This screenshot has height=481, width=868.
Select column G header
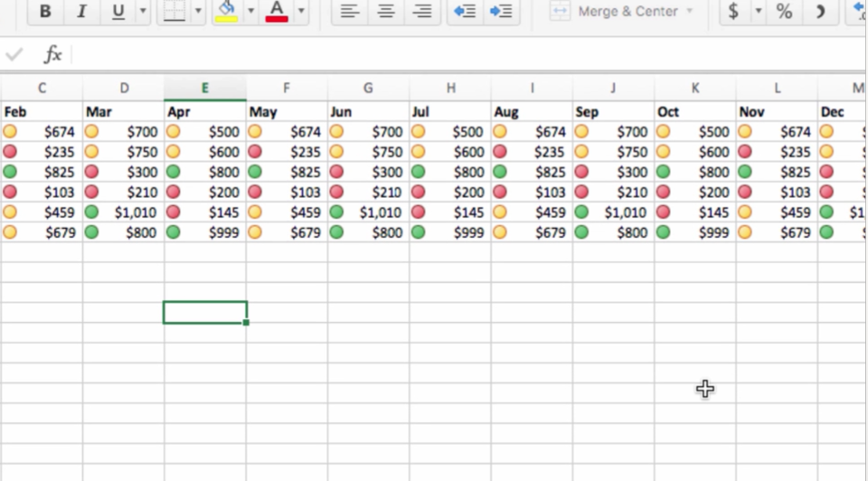368,88
